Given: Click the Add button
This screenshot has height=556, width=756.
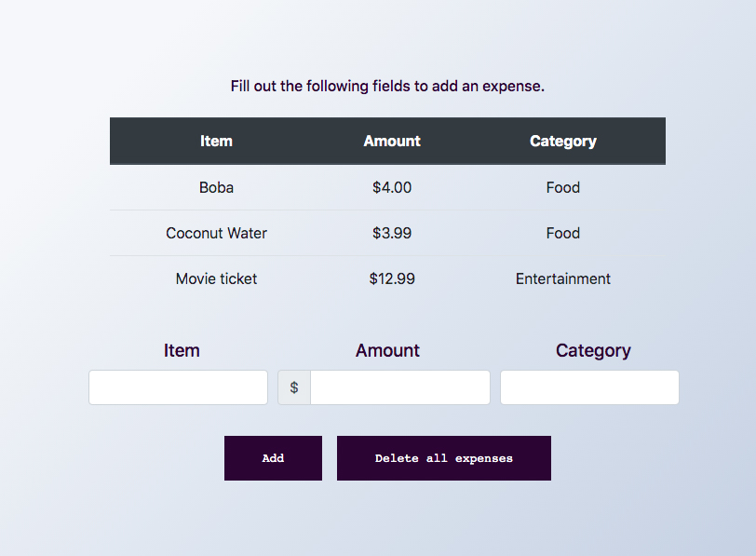Looking at the screenshot, I should (273, 458).
